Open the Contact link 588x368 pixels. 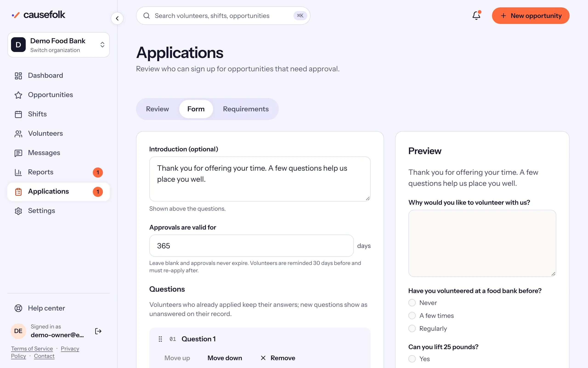(x=44, y=356)
